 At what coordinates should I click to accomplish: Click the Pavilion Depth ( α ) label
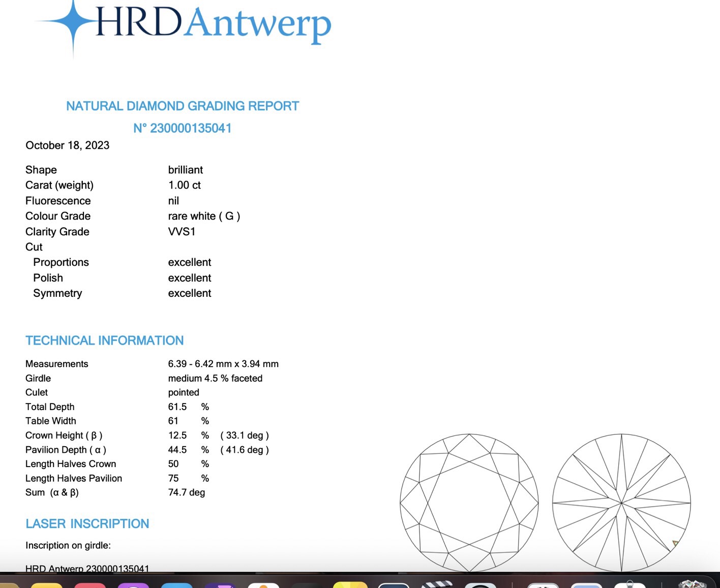[66, 450]
